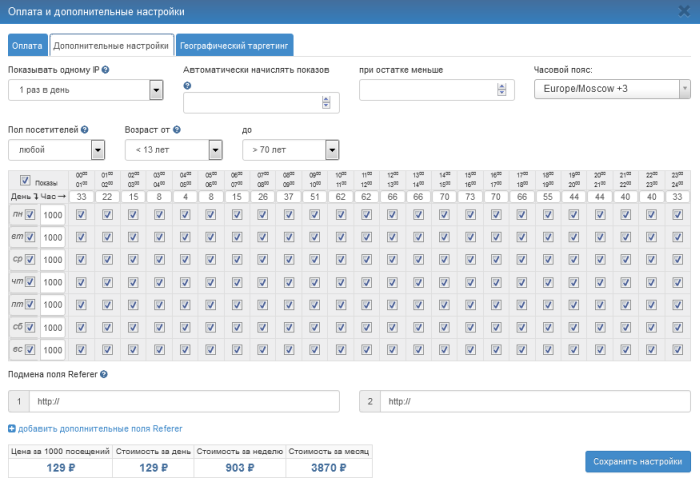Switch to the Оплата tab
Viewport: 700px width, 486px height.
pyautogui.click(x=28, y=46)
